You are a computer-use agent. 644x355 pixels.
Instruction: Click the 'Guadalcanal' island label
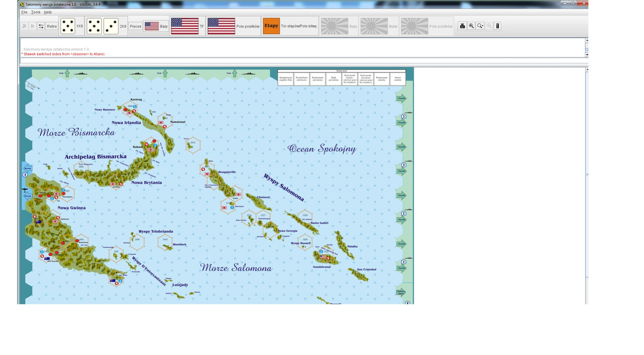[321, 267]
